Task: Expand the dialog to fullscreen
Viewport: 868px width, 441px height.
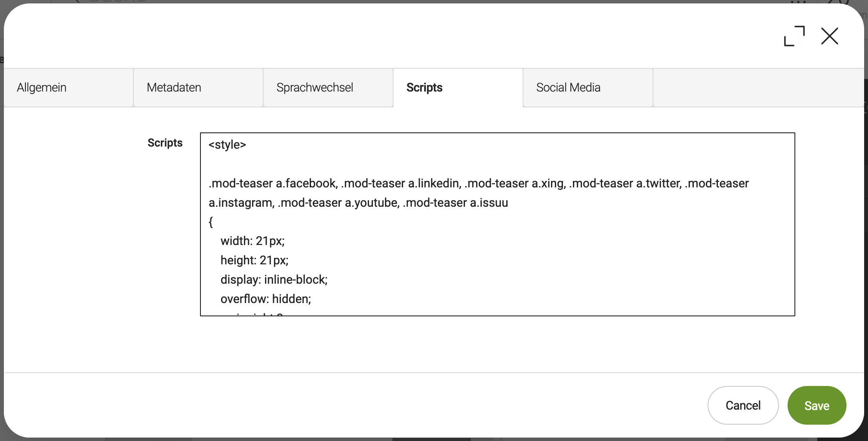Action: click(x=794, y=36)
